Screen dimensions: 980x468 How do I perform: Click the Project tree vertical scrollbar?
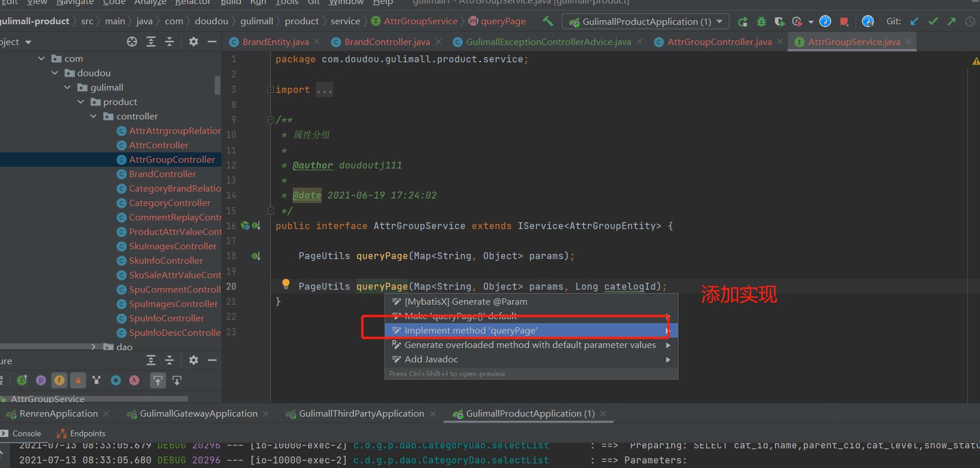coord(217,85)
